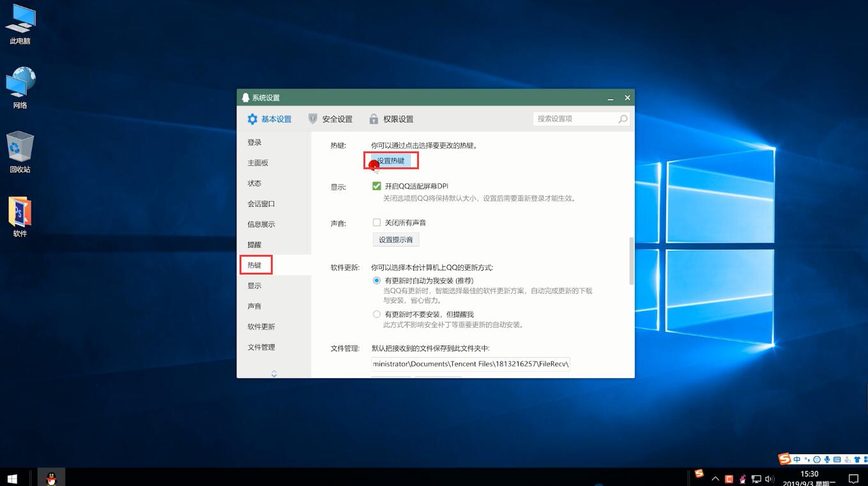This screenshot has width=868, height=486.
Task: Select the 软件 folder on desktop
Action: click(20, 217)
